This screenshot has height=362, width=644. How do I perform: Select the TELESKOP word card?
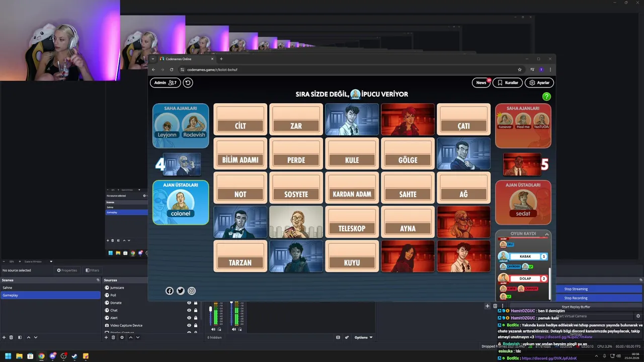(x=352, y=222)
